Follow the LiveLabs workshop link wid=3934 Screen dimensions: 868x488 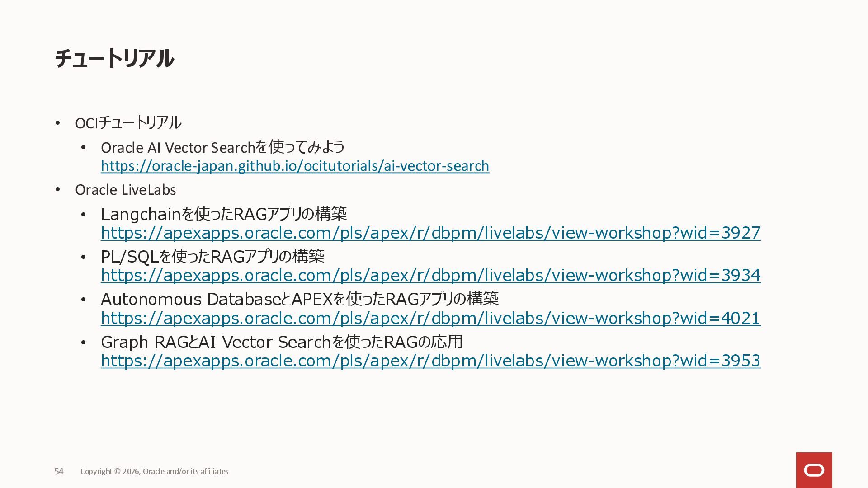coord(430,275)
